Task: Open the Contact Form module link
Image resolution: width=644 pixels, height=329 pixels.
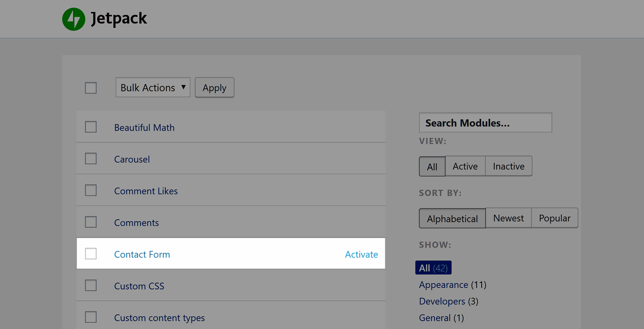Action: pos(142,254)
